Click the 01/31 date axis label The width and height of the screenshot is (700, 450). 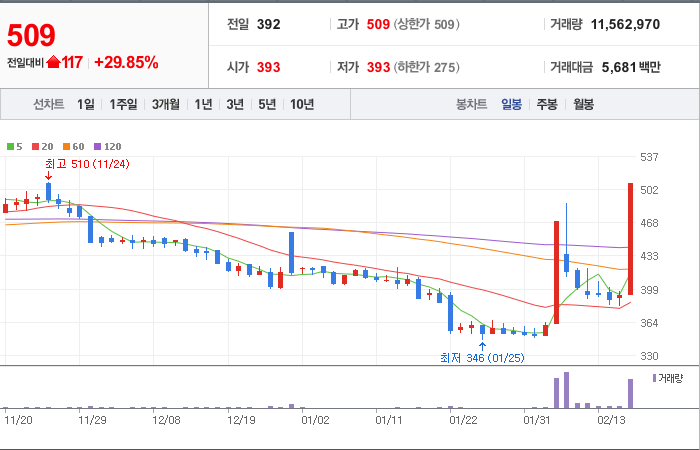(x=538, y=421)
